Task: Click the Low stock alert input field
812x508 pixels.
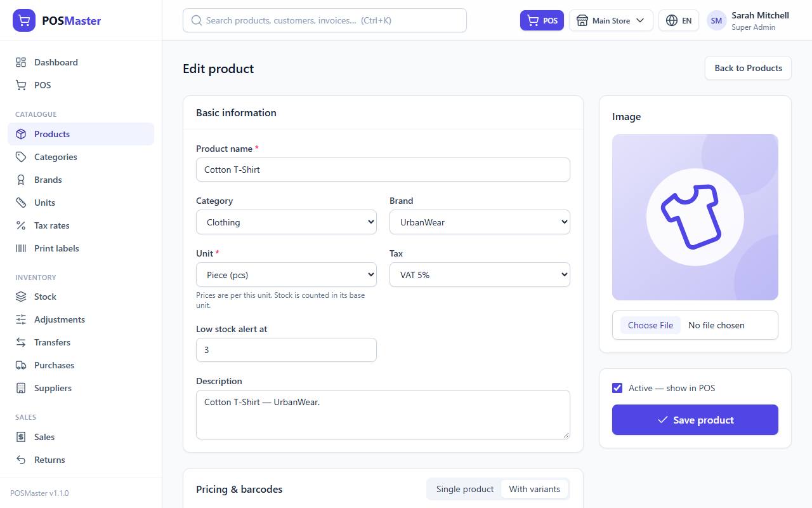Action: 286,350
